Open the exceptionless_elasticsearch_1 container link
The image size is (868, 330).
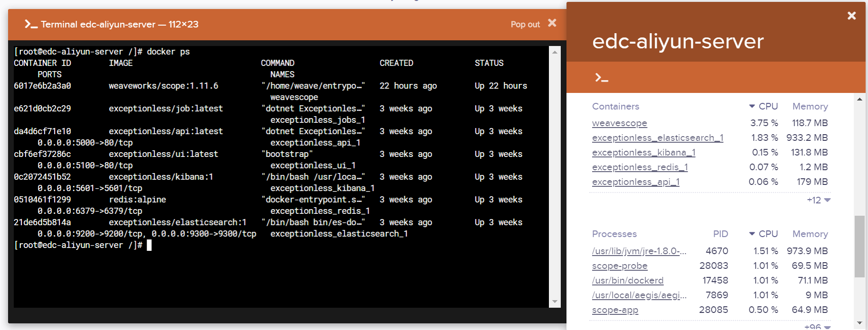658,137
